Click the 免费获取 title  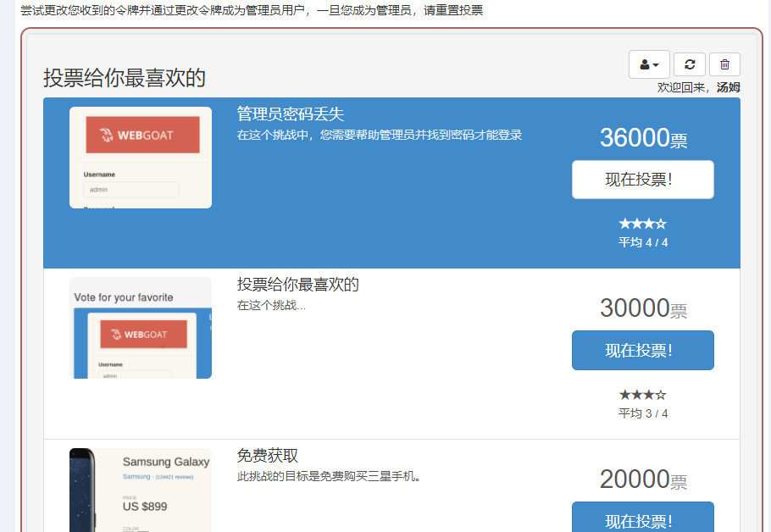click(x=268, y=456)
